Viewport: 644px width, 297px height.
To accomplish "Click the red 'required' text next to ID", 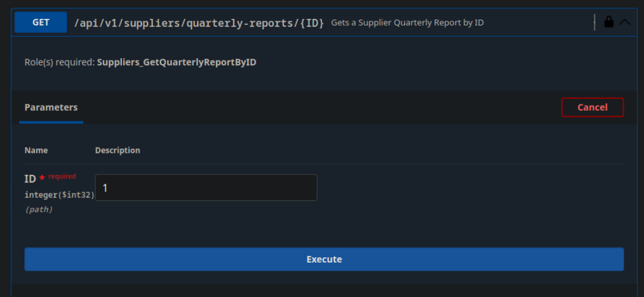I will point(62,177).
